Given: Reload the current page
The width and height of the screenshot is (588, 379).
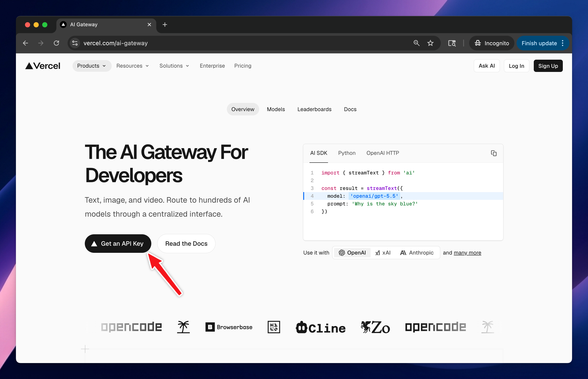Looking at the screenshot, I should (56, 43).
